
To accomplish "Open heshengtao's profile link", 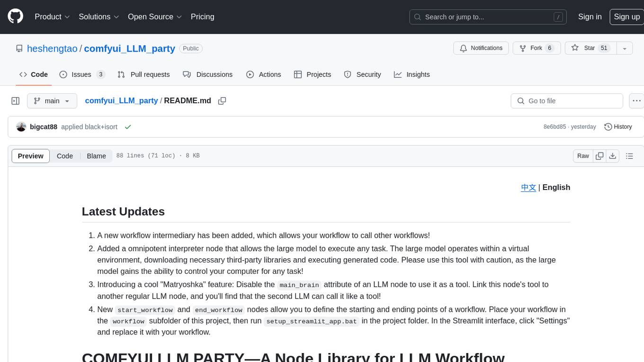I will coord(52,48).
